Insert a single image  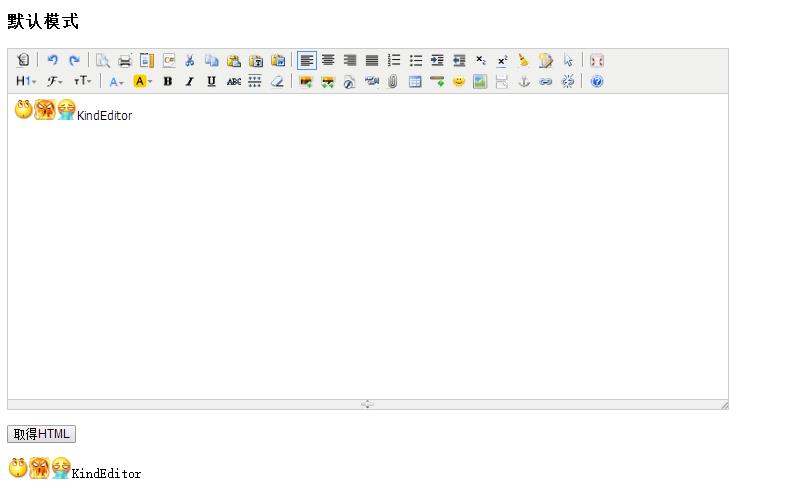pos(306,81)
